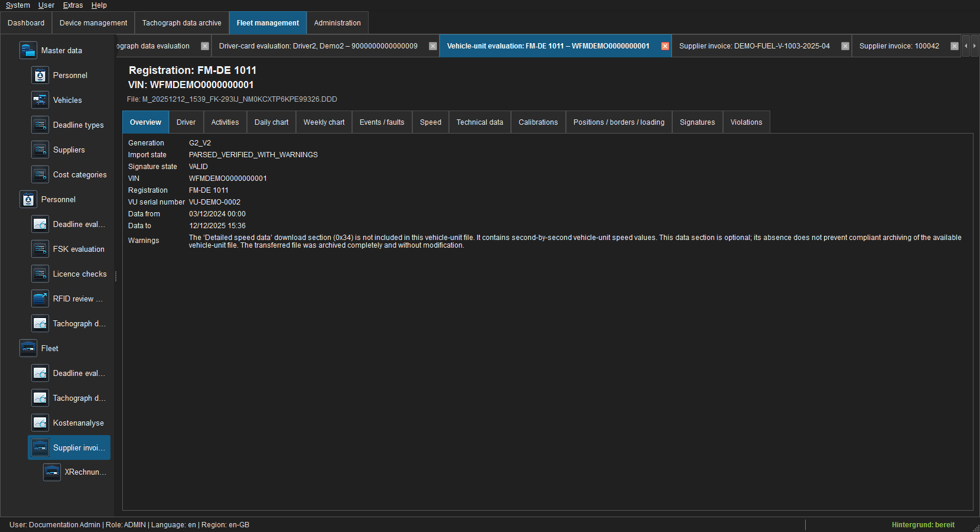Open the Vehicles icon in sidebar
980x532 pixels.
click(40, 100)
